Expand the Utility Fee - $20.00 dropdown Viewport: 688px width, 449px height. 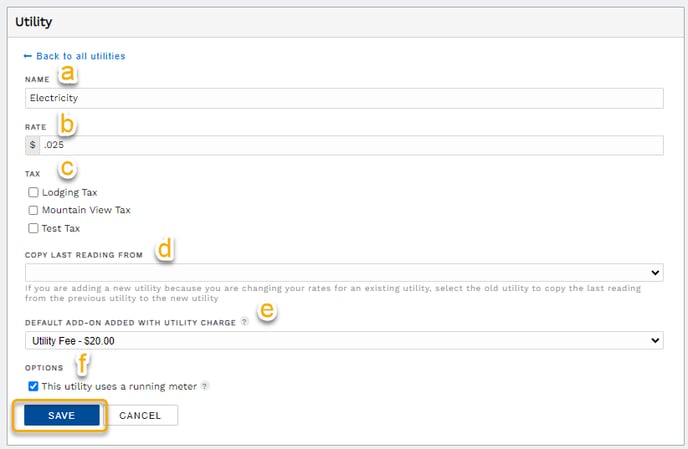pyautogui.click(x=344, y=341)
